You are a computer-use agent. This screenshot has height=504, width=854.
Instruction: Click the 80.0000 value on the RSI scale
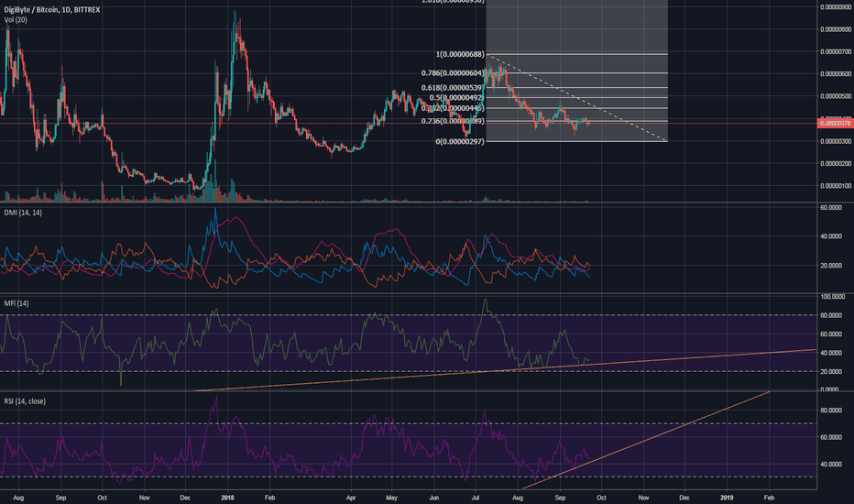click(831, 411)
